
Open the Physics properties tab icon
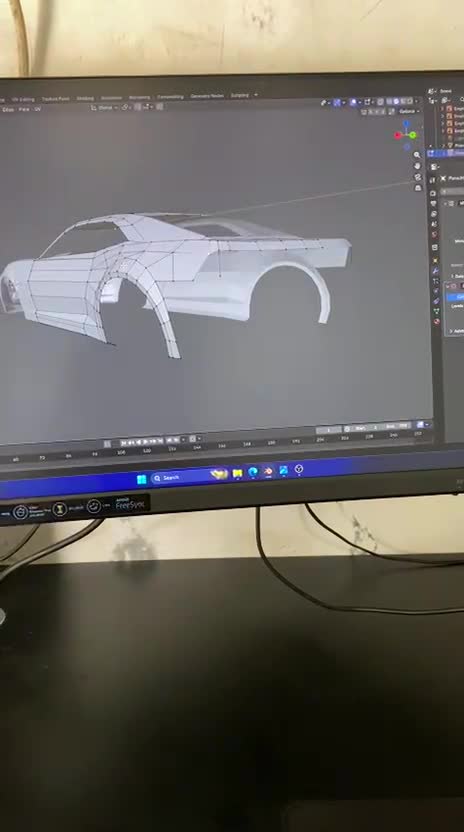click(436, 291)
